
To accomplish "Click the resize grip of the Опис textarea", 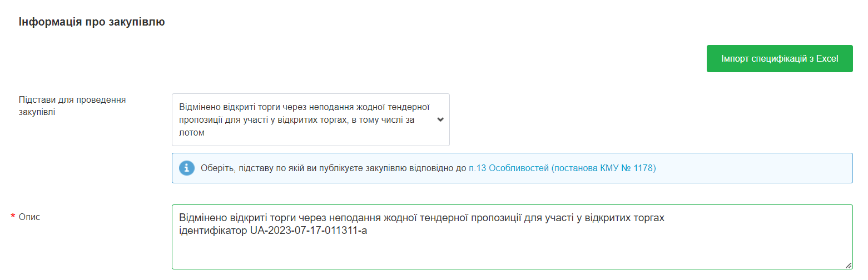I will click(x=848, y=265).
